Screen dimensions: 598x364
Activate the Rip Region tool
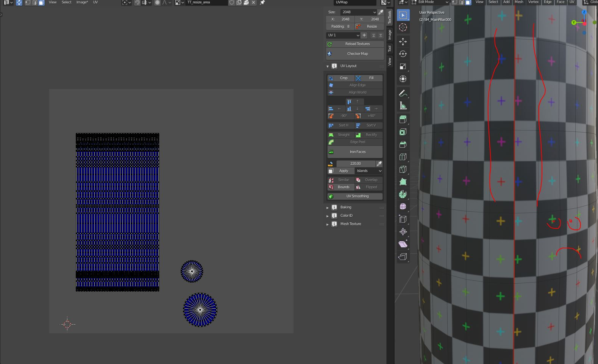[403, 257]
